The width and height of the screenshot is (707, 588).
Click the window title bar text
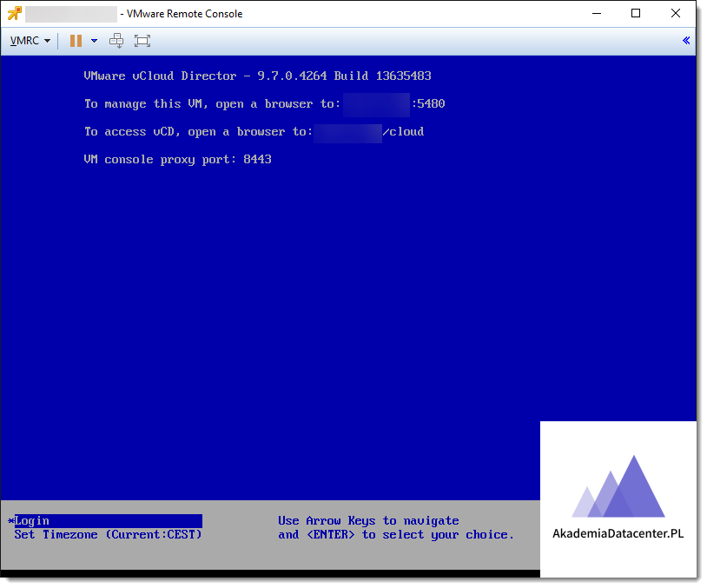click(184, 14)
